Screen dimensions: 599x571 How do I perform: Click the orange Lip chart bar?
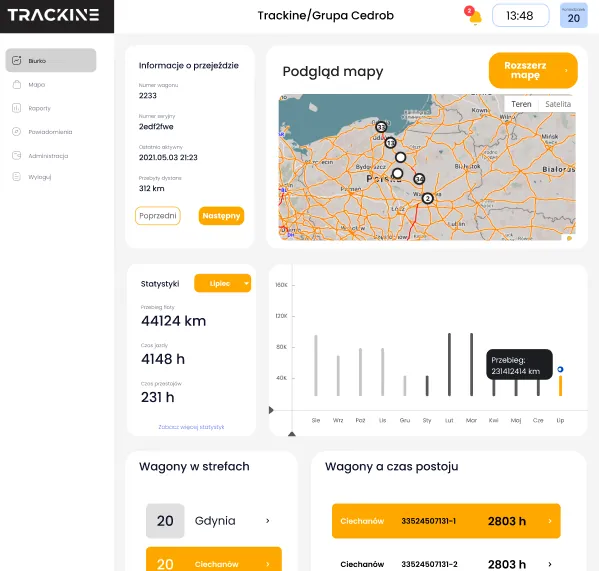pyautogui.click(x=560, y=386)
